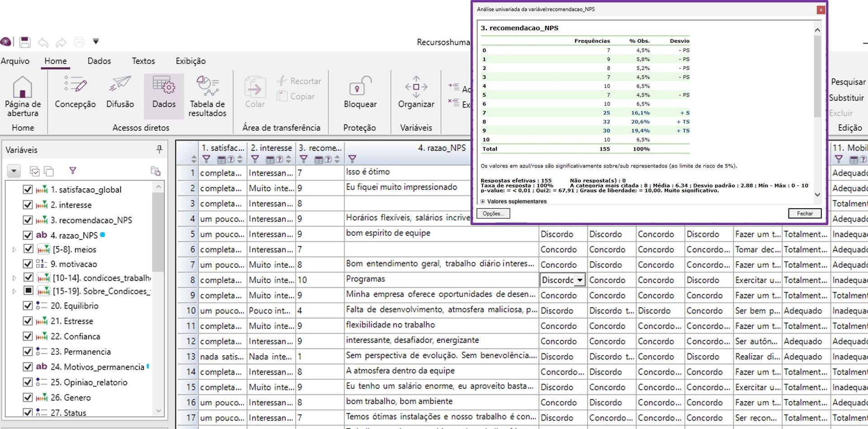Open the Discordo cell dropdown in row 8
Screen dimensions: 868x429
pyautogui.click(x=580, y=280)
